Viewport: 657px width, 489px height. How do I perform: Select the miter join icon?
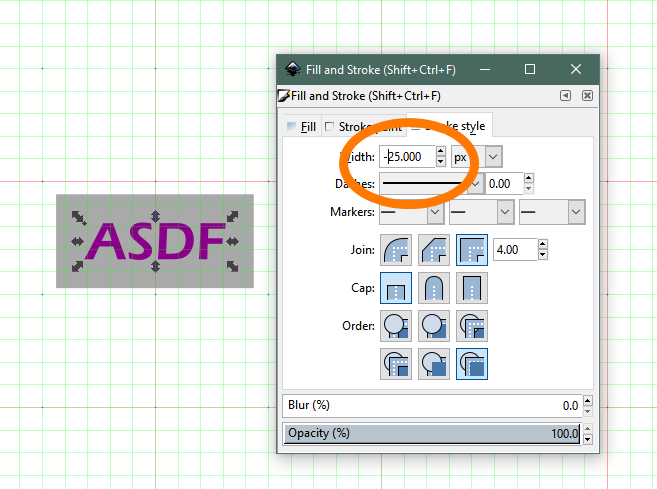471,250
